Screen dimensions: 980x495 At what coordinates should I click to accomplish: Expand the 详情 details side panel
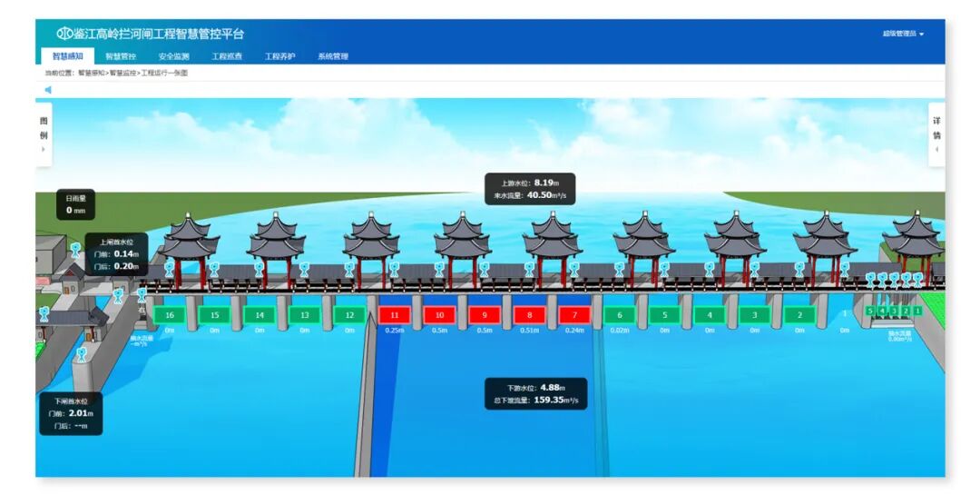pyautogui.click(x=936, y=134)
